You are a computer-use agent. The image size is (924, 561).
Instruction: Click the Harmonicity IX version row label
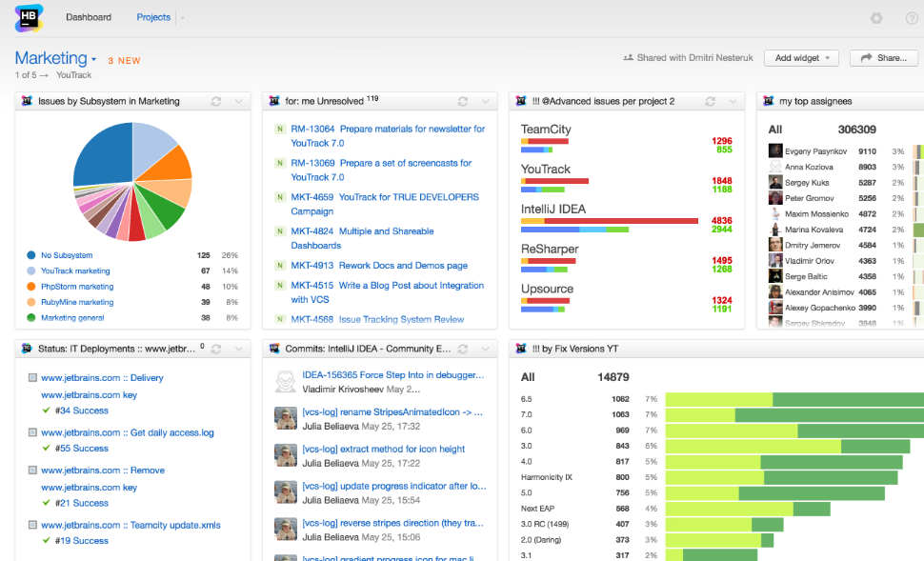point(546,477)
